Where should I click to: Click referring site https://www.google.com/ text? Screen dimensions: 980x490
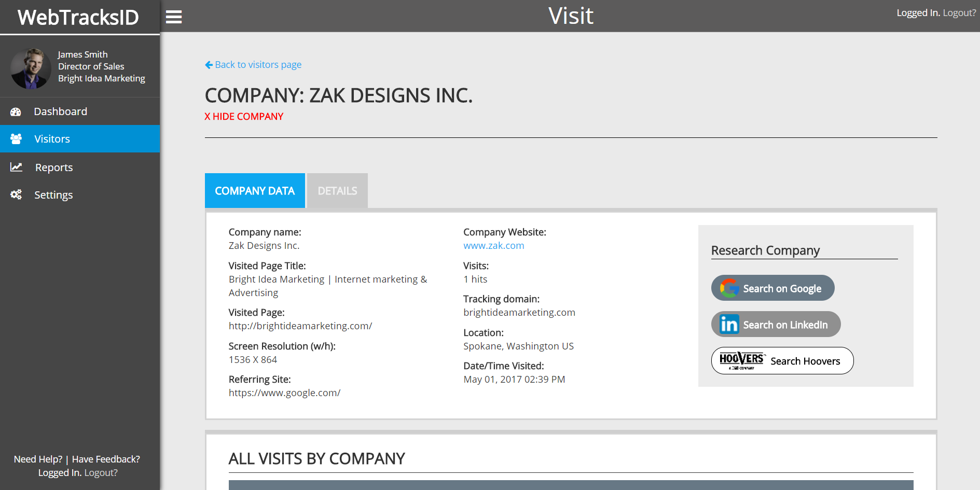284,393
